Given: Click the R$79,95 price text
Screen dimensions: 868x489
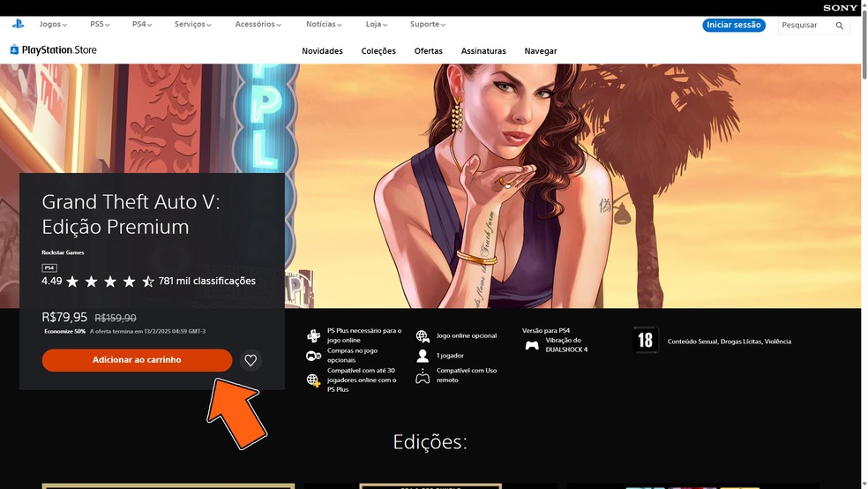Looking at the screenshot, I should pyautogui.click(x=64, y=318).
